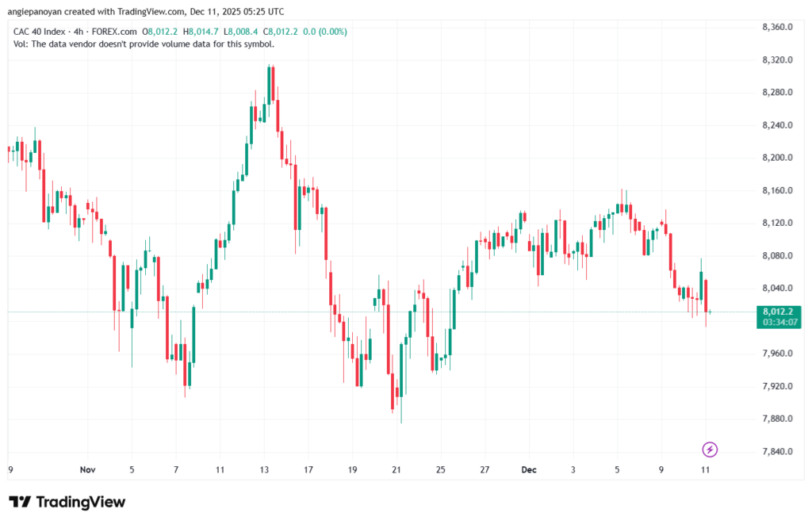Click the 7,840.0 price axis label
Image resolution: width=812 pixels, height=524 pixels.
[x=777, y=451]
